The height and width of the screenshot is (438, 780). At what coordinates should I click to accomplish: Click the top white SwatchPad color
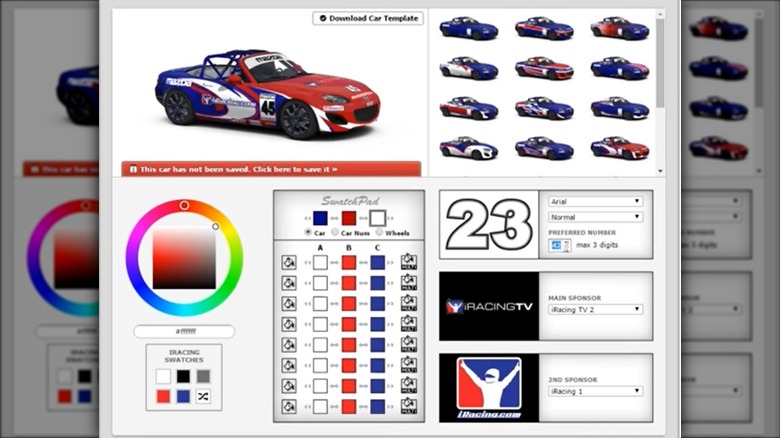click(378, 218)
